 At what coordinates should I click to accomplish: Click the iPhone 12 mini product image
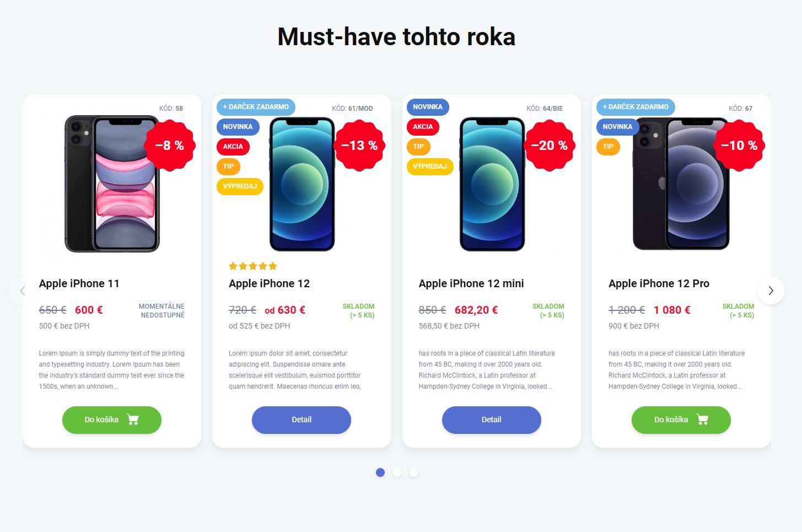(492, 184)
